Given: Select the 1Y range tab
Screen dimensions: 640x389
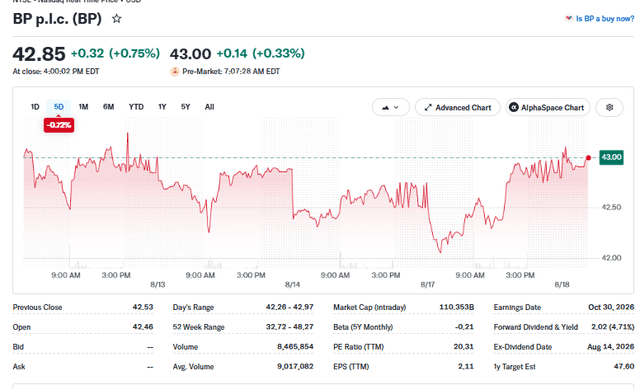Looking at the screenshot, I should [162, 107].
